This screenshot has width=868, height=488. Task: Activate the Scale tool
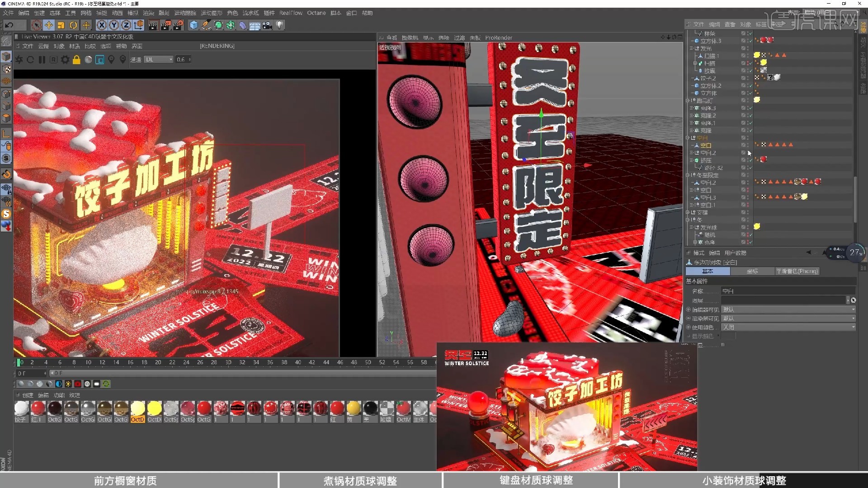tap(61, 25)
